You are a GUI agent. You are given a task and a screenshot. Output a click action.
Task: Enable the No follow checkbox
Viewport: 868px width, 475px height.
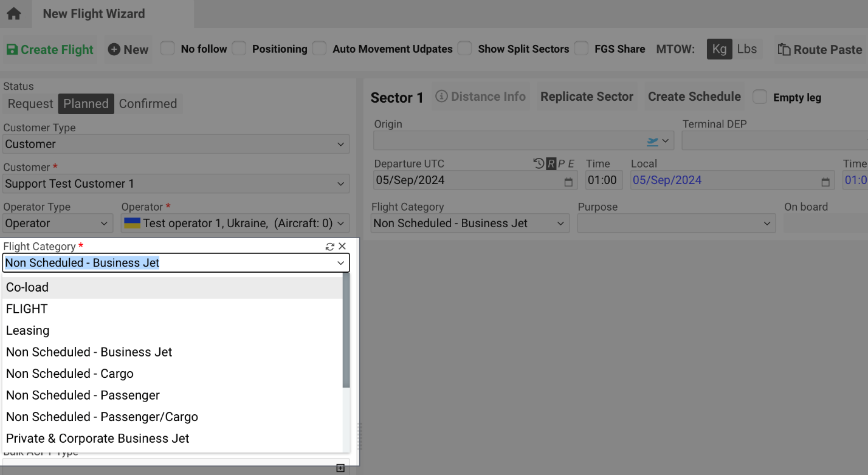click(167, 47)
